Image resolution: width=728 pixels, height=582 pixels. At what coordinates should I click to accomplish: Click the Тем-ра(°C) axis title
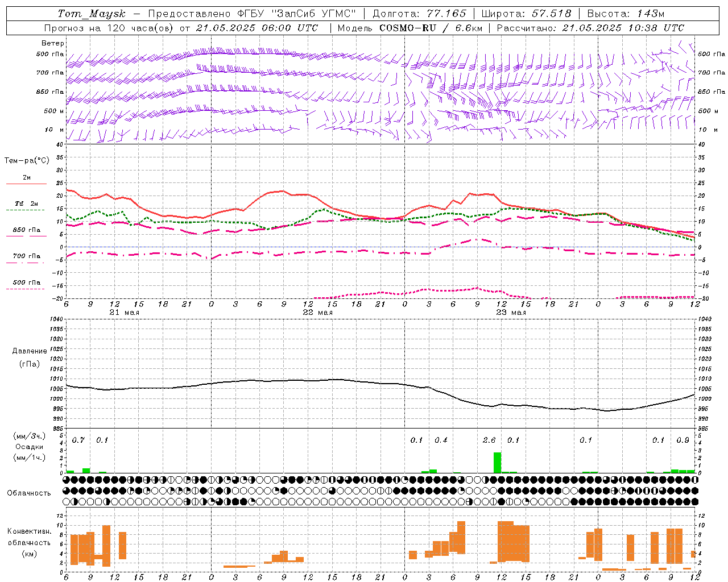27,161
